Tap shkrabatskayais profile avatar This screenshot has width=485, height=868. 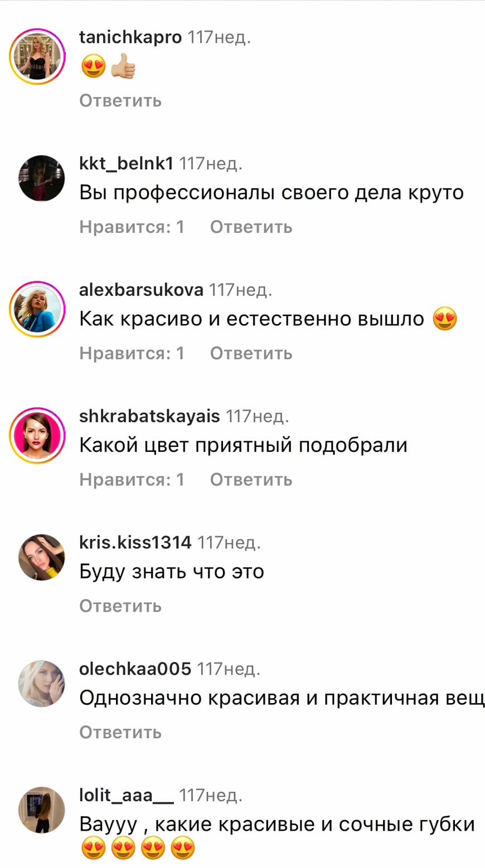coord(38,435)
